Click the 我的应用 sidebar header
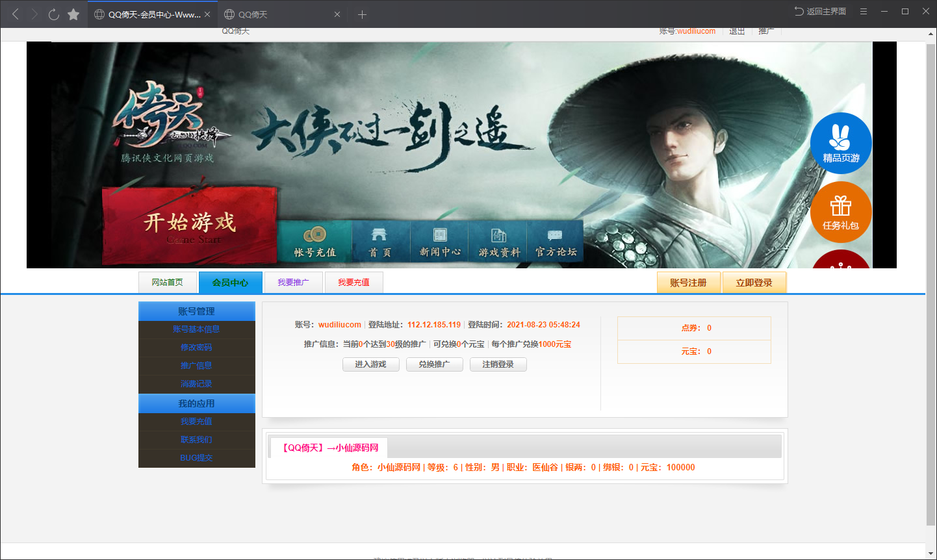 click(x=196, y=403)
